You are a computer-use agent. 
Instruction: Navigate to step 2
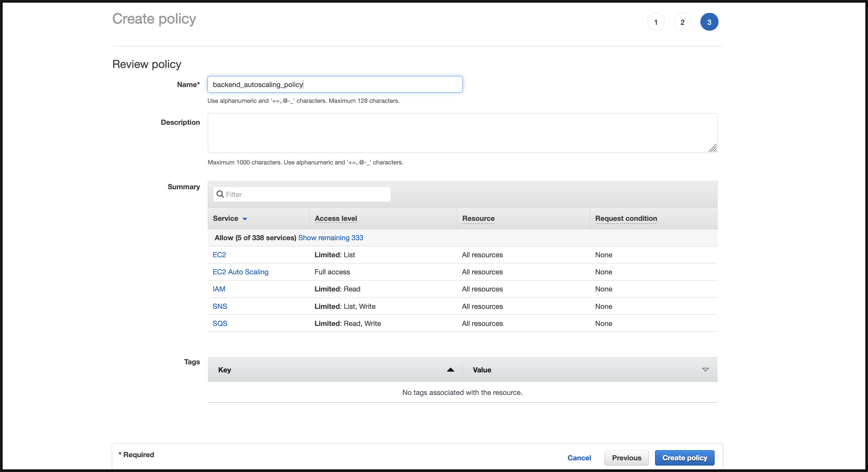click(682, 22)
